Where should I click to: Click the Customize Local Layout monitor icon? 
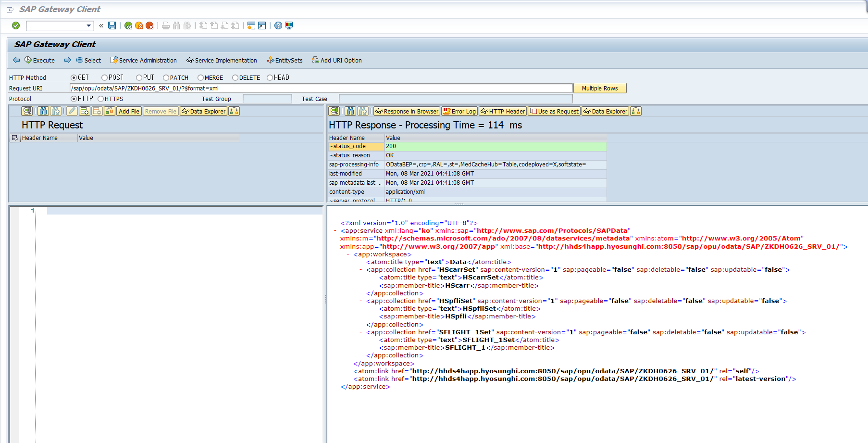[x=289, y=25]
